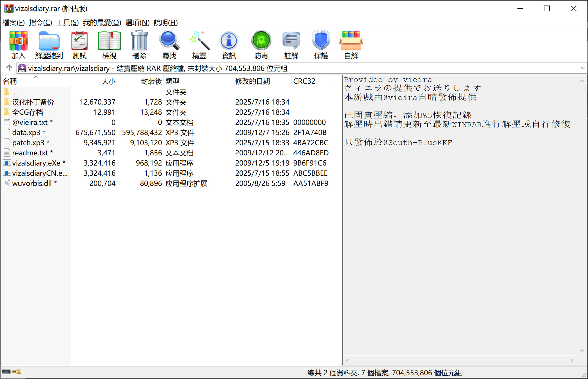Sort by 名稱 column with sort arrow
Screen dimensions: 588x379
pyautogui.click(x=10, y=81)
